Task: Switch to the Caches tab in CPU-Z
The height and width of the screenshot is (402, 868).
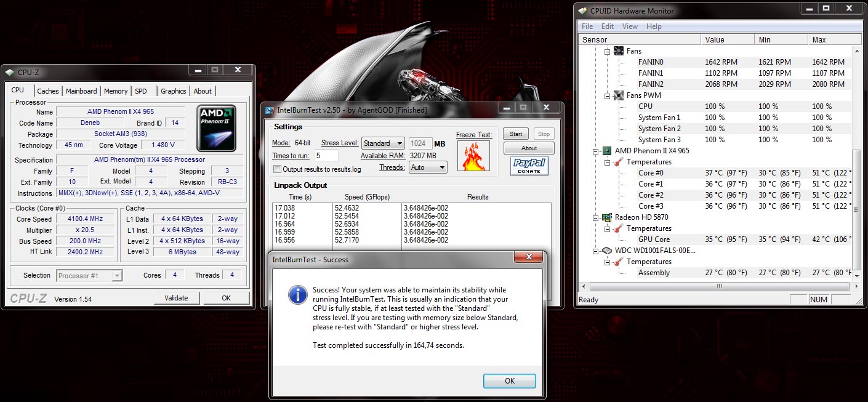Action: point(48,91)
